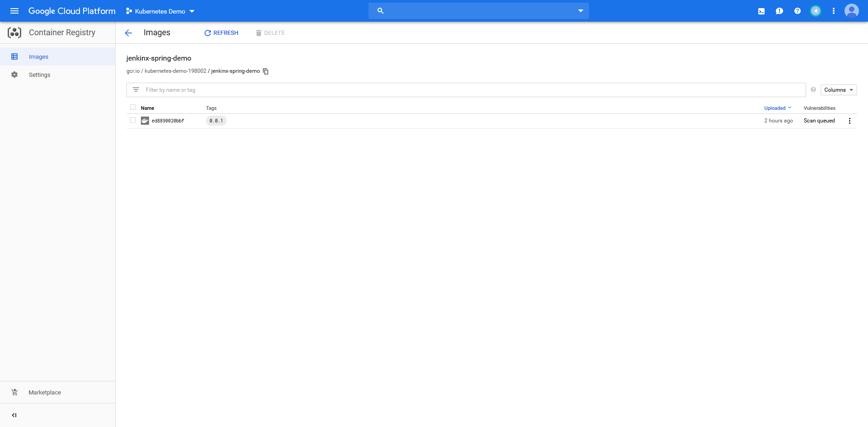Click the send feedback alert icon
Screen dimensions: 868x427
coord(779,11)
